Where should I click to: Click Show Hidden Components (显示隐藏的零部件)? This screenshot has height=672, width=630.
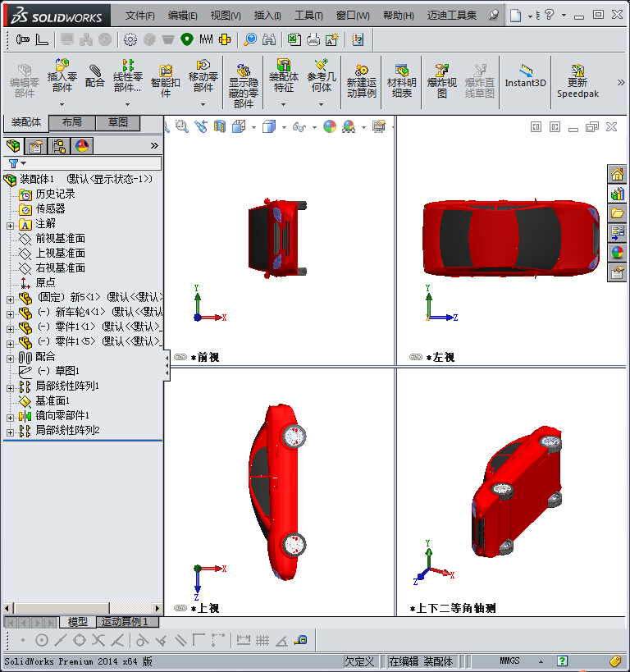244,85
